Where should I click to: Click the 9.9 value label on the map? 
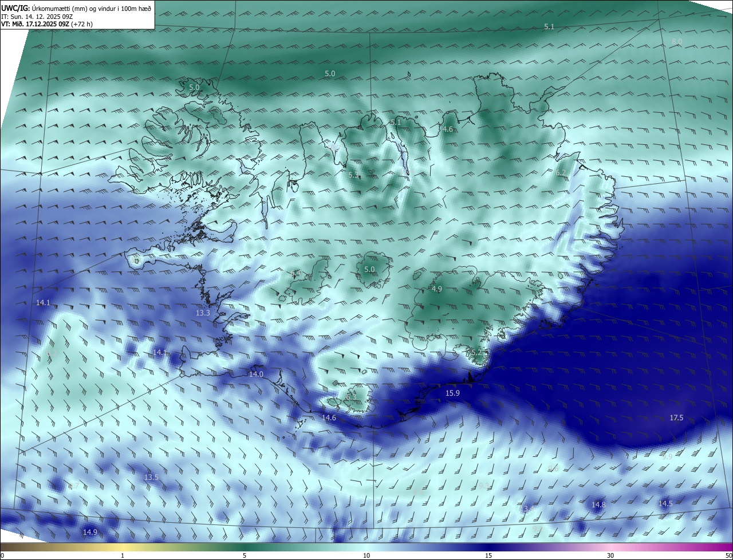coord(667,456)
